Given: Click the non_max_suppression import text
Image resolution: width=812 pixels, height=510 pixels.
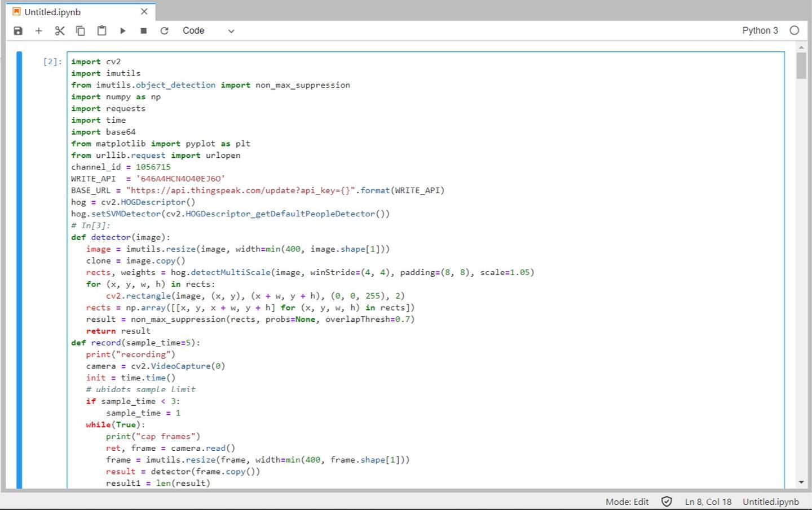Looking at the screenshot, I should point(303,85).
